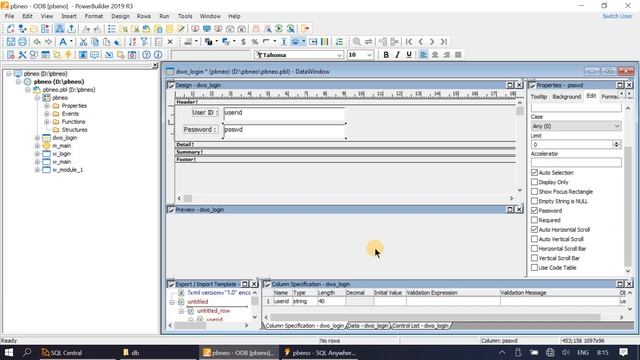Screen dimensions: 640x360
Task: Click the Center text icon
Action: [x=435, y=55]
